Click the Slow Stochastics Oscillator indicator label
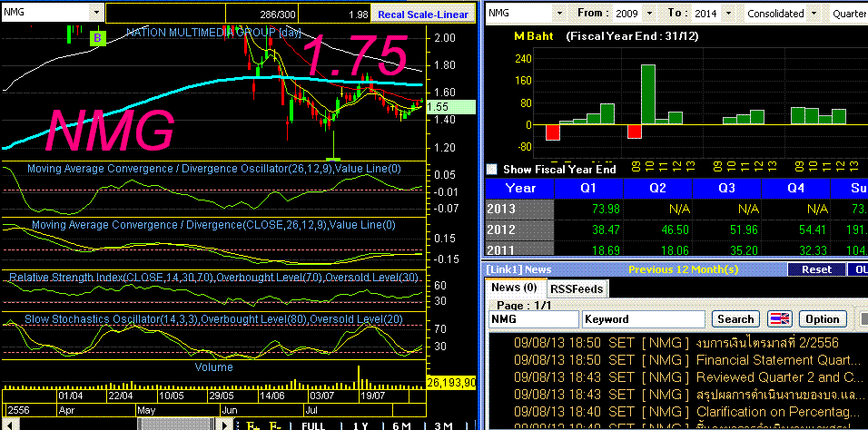 pyautogui.click(x=213, y=319)
